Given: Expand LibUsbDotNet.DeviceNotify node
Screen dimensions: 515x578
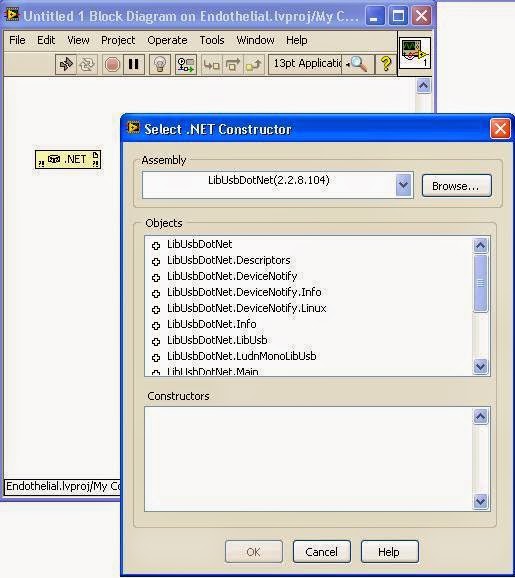Looking at the screenshot, I should pos(156,277).
